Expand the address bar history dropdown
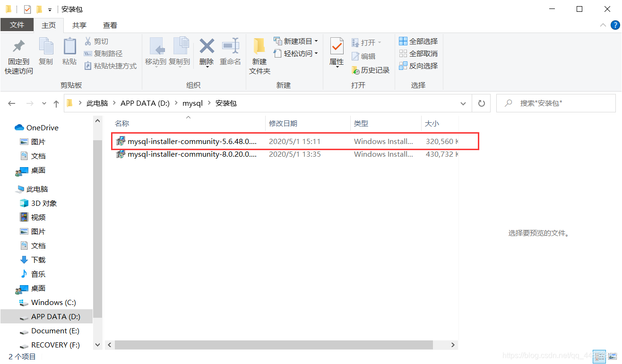 click(x=463, y=103)
